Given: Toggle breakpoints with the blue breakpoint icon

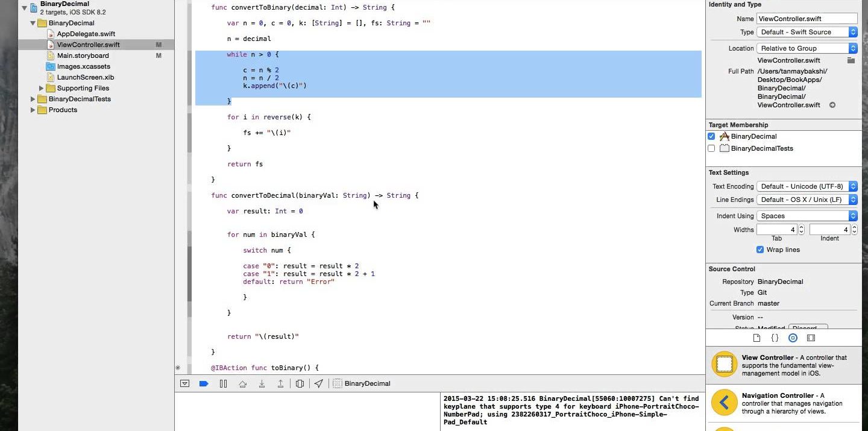Looking at the screenshot, I should pos(204,383).
